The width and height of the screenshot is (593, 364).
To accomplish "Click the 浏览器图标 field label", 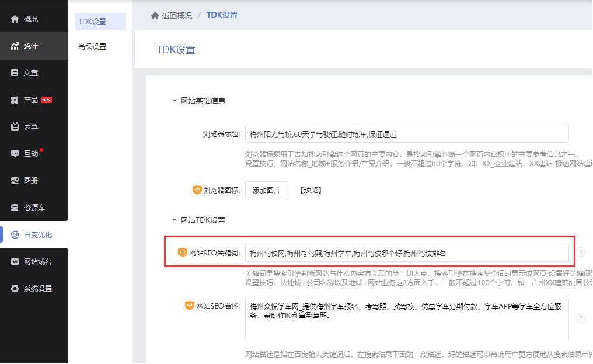I will [x=221, y=191].
